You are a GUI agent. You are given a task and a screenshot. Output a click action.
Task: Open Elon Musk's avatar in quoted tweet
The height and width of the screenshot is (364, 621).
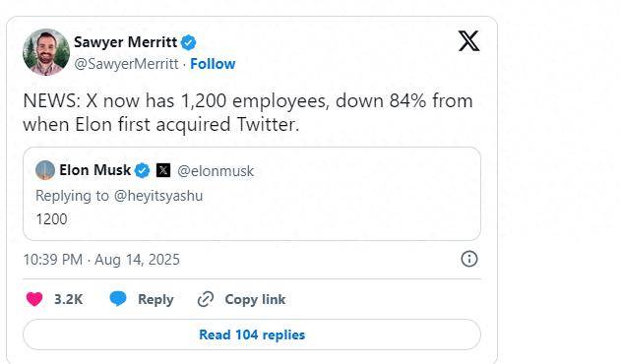tap(45, 170)
